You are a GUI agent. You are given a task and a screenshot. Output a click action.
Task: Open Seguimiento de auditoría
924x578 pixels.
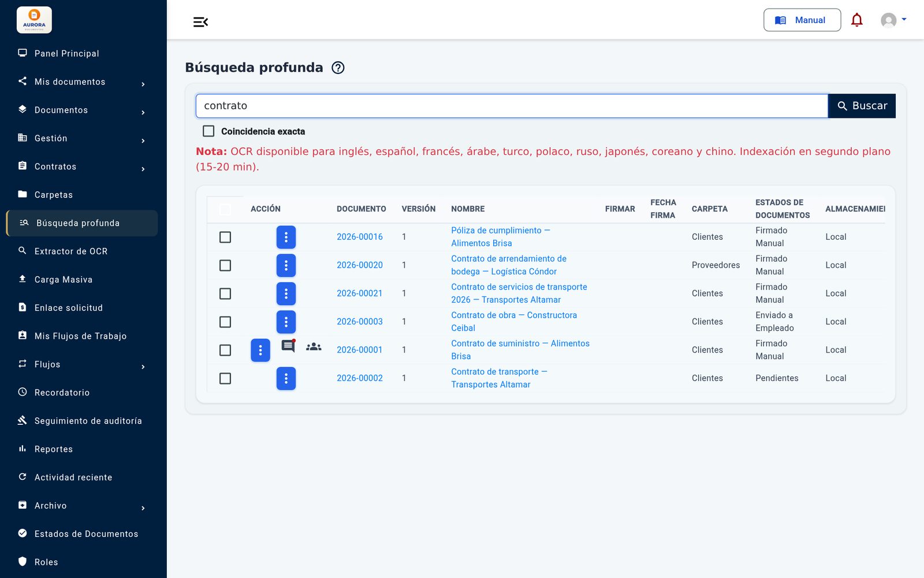click(x=81, y=421)
